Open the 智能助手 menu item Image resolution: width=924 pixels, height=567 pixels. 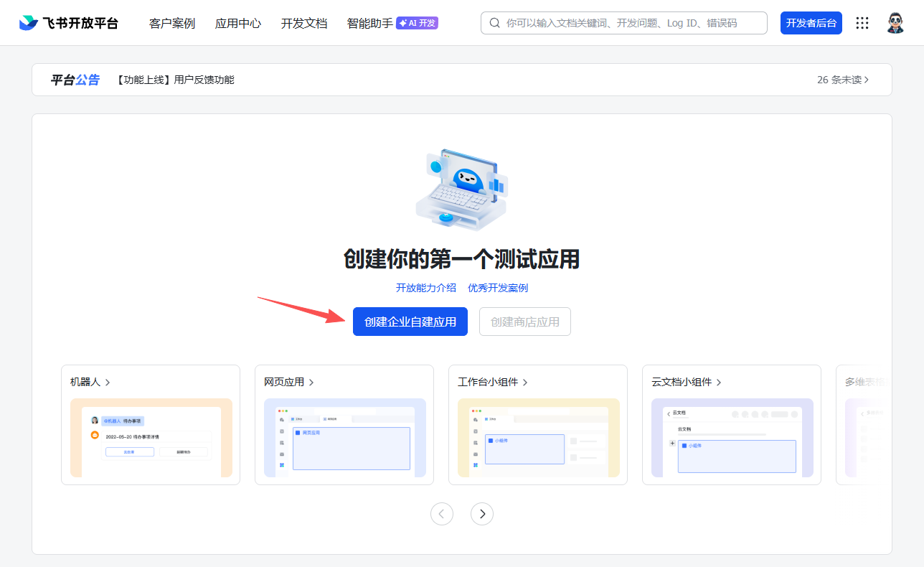click(370, 23)
